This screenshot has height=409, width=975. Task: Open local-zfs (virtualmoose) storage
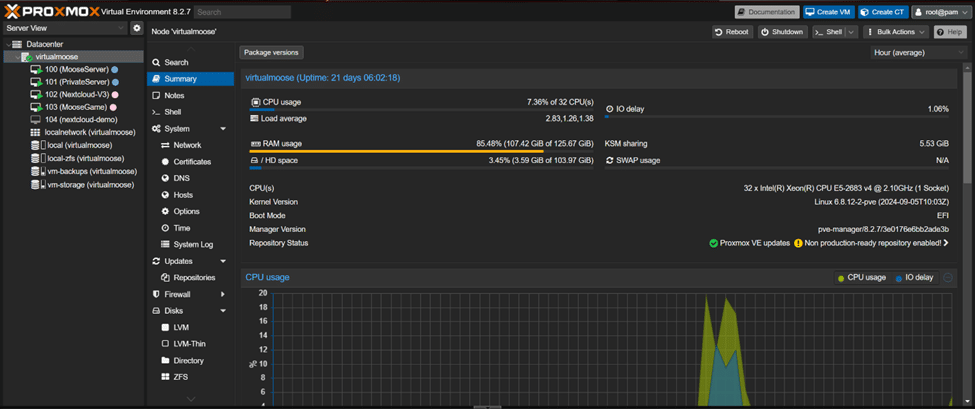tap(86, 159)
